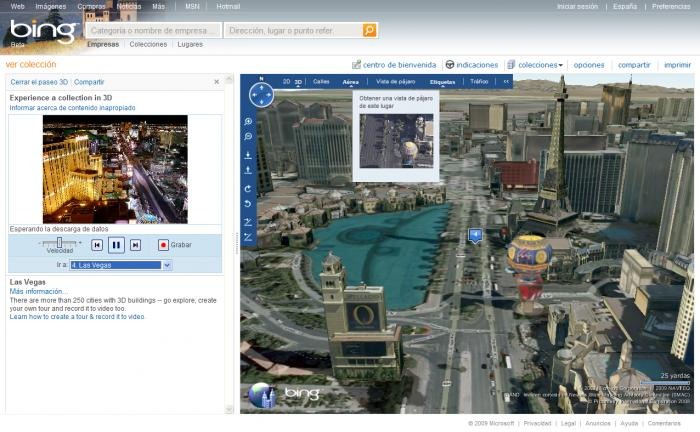Adjust the Velocidad speed slider
700x432 pixels.
coord(59,243)
